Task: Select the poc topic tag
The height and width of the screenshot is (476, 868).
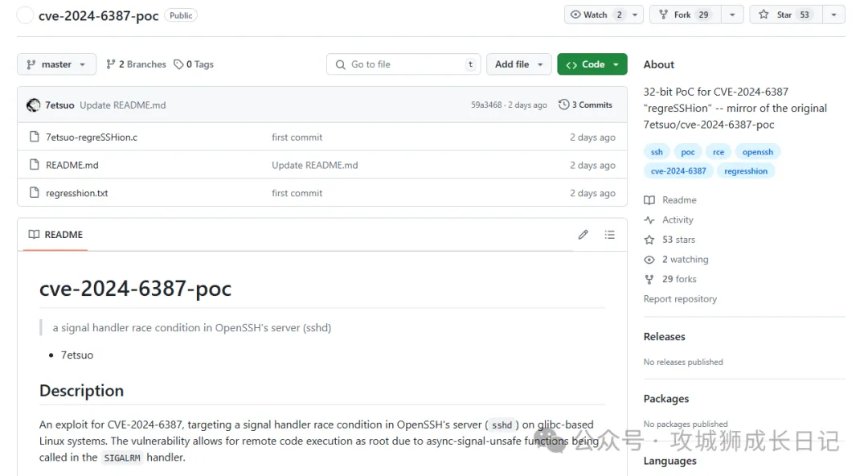Action: 687,152
